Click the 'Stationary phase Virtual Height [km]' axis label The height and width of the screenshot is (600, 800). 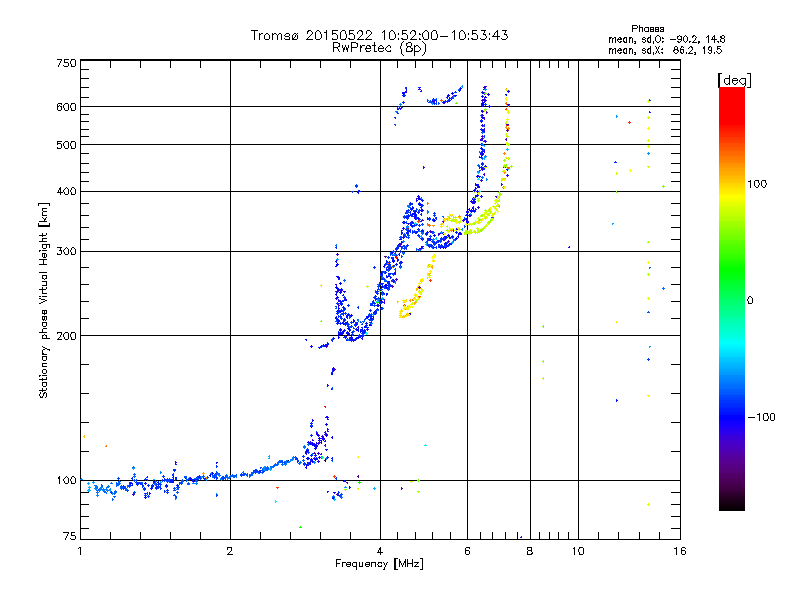click(x=44, y=301)
